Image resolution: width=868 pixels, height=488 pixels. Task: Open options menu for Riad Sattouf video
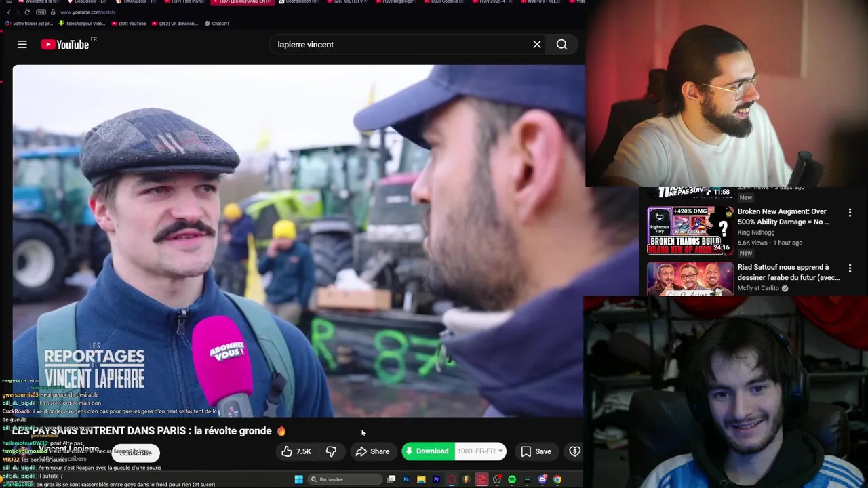click(x=850, y=268)
